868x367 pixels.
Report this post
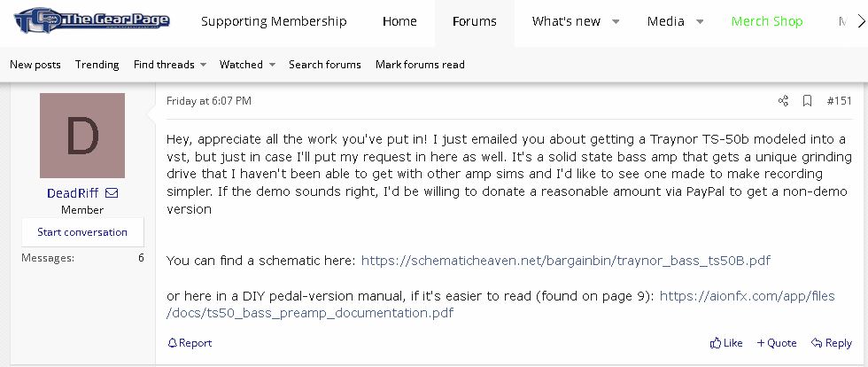[x=190, y=343]
